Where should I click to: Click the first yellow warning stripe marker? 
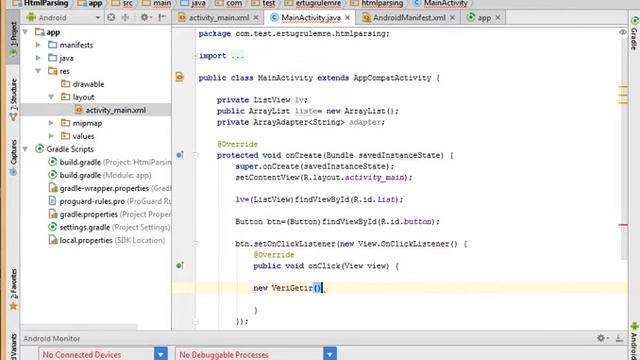[623, 87]
